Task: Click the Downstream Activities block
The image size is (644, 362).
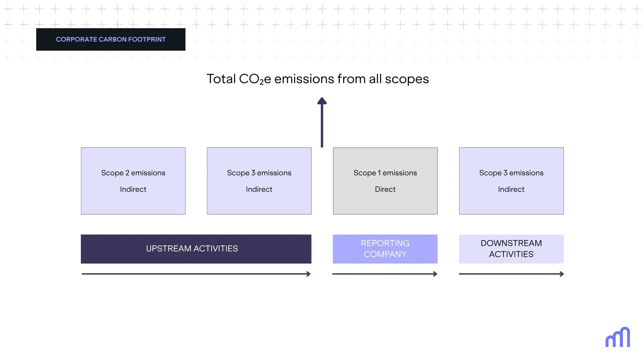Action: pyautogui.click(x=512, y=249)
